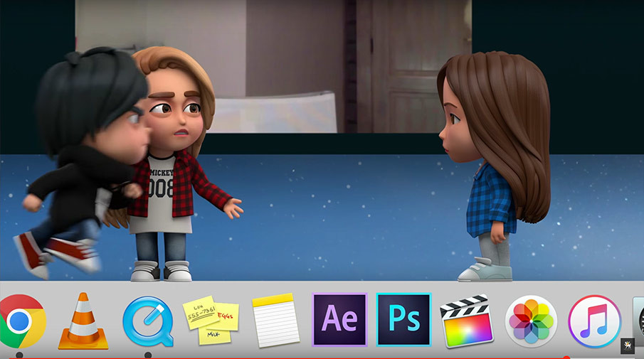Open Google Chrome from the dock
644x359 pixels.
click(20, 321)
